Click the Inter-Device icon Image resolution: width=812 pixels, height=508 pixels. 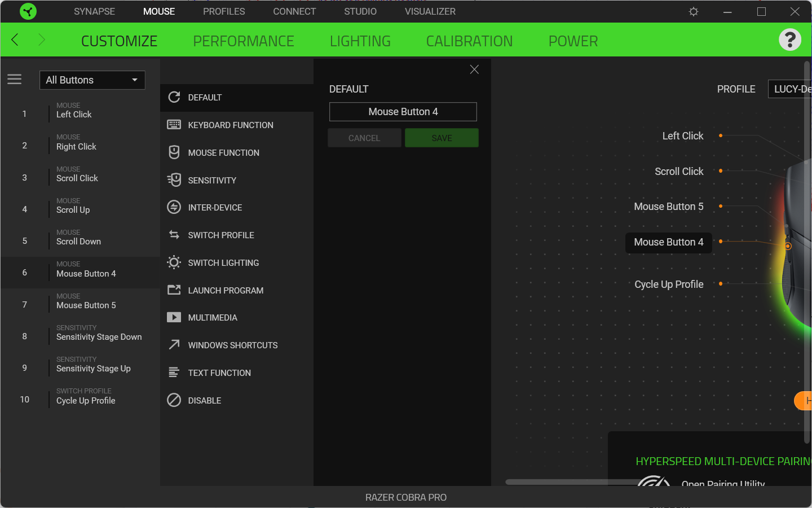click(174, 207)
